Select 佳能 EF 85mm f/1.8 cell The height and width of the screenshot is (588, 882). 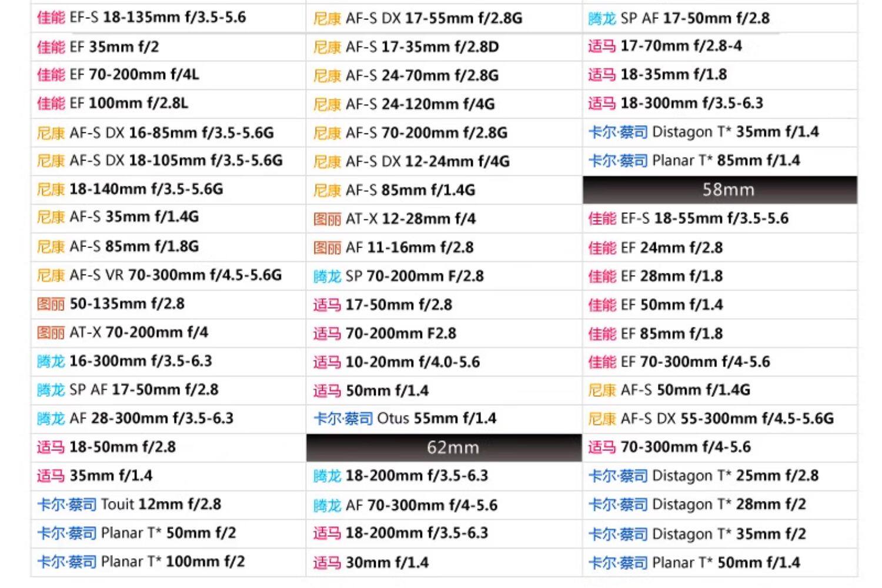coord(720,333)
